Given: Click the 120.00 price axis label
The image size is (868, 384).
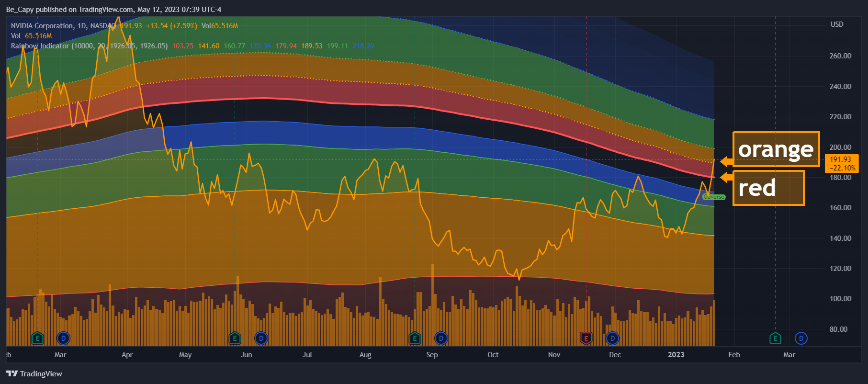Looking at the screenshot, I should click(x=840, y=269).
